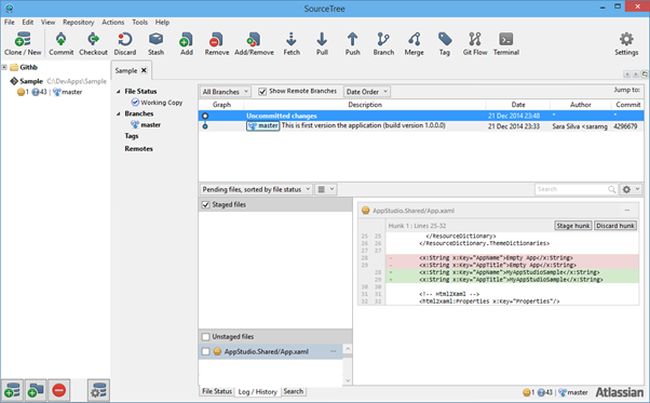Screen dimensions: 650x403
Task: Click the Stage hunk button
Action: point(571,226)
